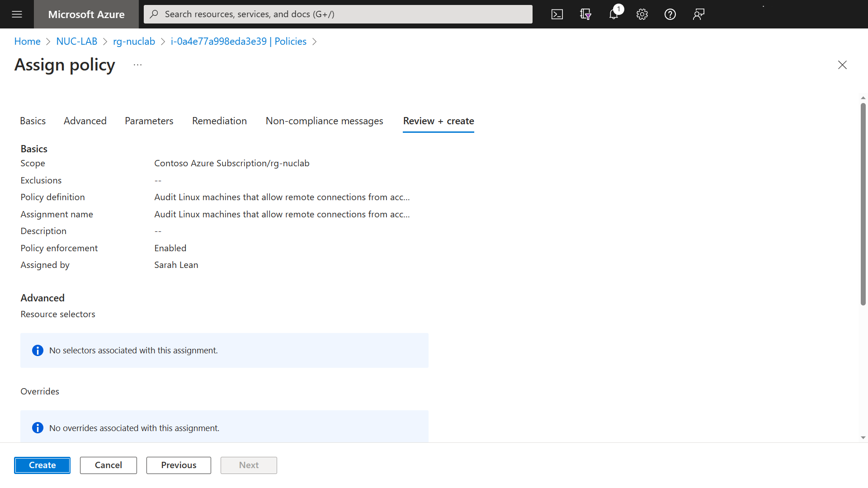This screenshot has width=868, height=488.
Task: Create the policy assignment
Action: tap(42, 465)
